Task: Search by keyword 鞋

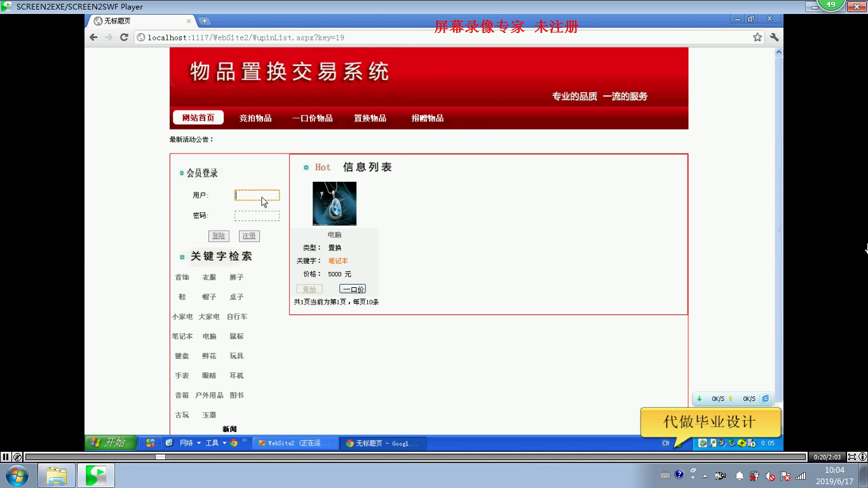Action: 182,297
